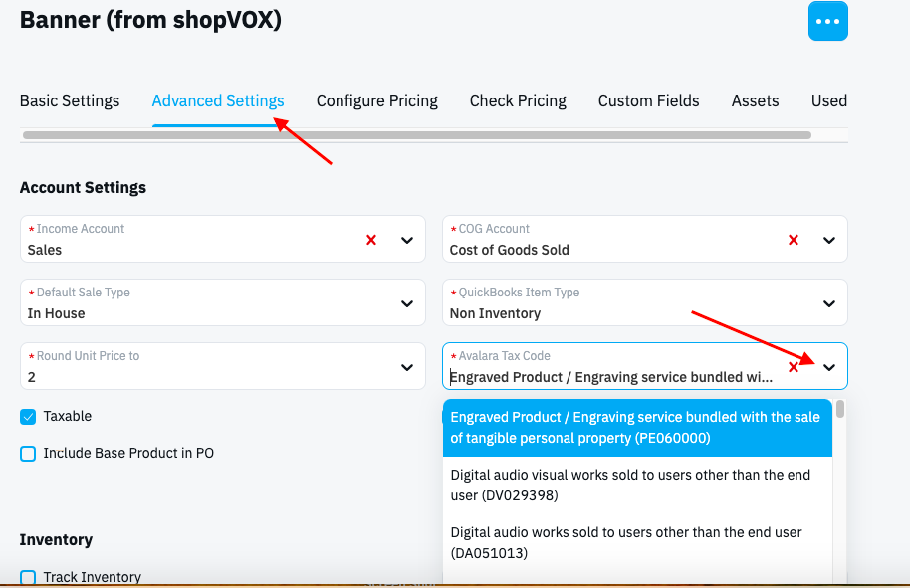Clear the Income Account selection

371,240
